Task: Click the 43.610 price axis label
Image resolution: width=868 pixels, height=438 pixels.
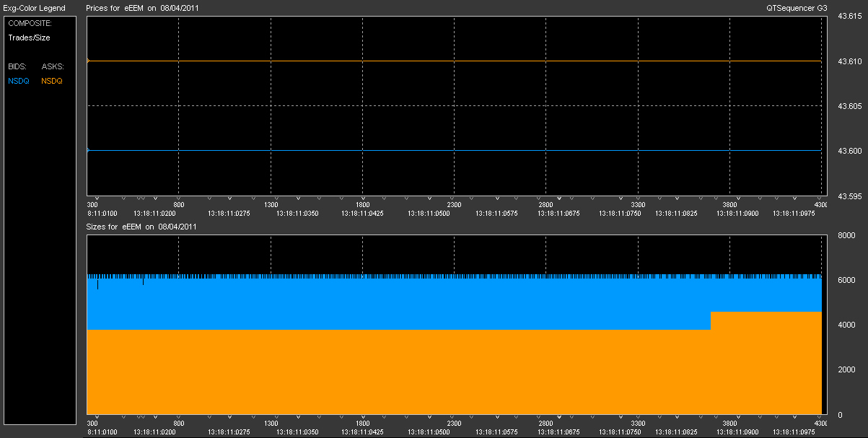Action: [849, 62]
